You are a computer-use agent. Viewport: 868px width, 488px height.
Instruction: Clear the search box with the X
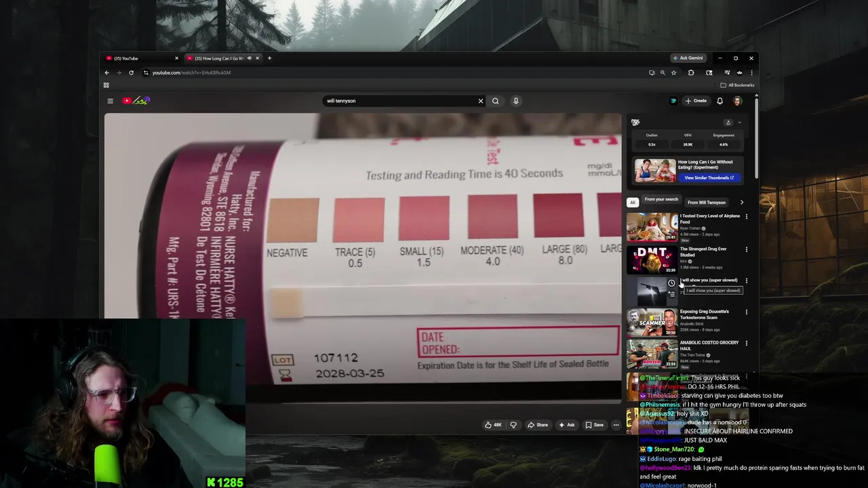coord(481,101)
